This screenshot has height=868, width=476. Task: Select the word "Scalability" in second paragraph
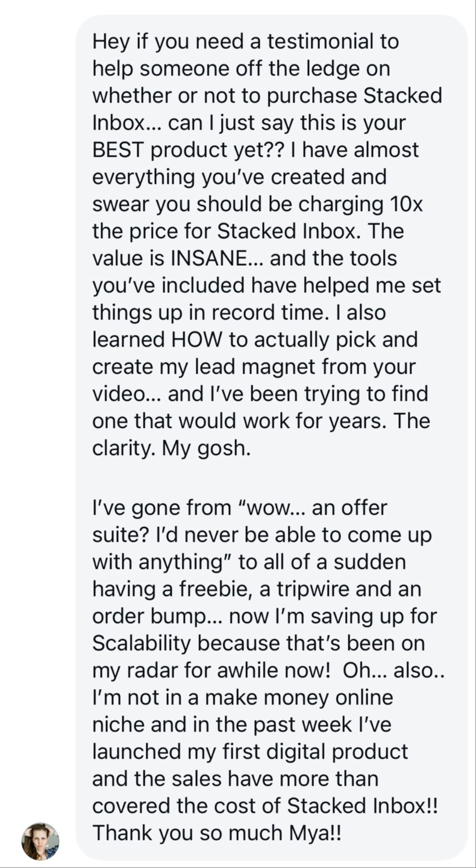142,644
